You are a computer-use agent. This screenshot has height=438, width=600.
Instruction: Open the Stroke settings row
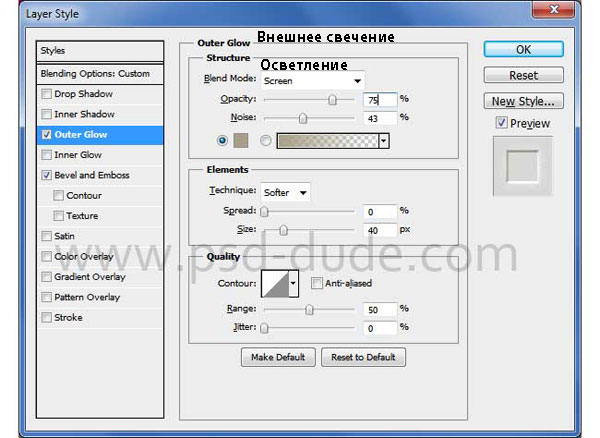(x=100, y=318)
